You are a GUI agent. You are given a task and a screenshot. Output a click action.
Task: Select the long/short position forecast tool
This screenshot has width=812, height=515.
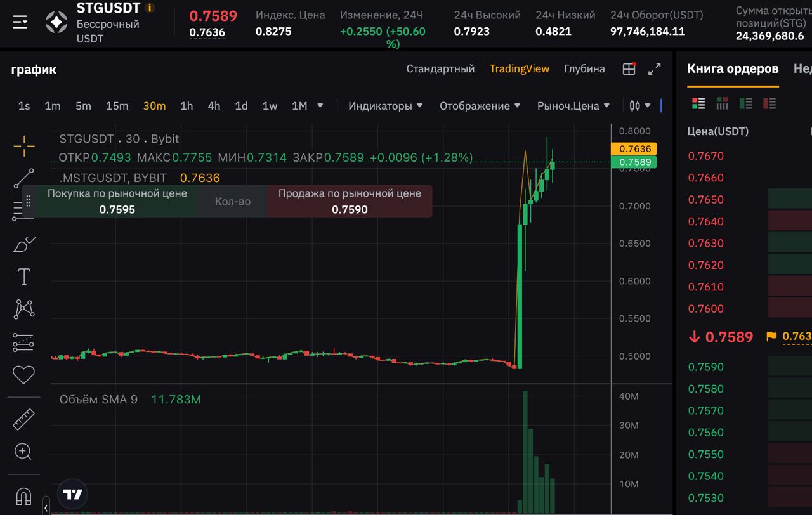[x=24, y=342]
